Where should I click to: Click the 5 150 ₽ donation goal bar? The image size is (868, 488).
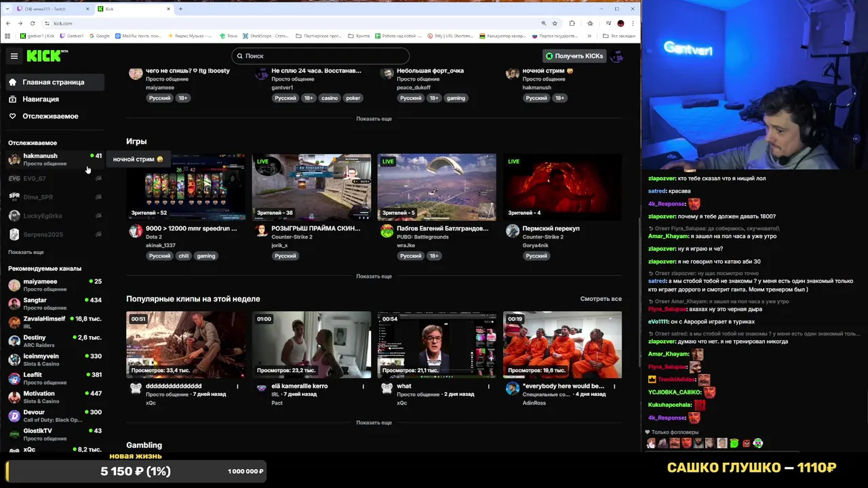[x=136, y=471]
